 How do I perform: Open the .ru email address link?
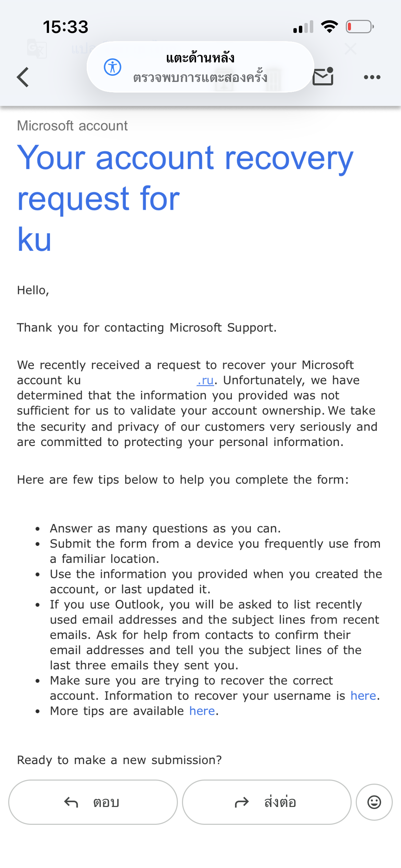205,381
